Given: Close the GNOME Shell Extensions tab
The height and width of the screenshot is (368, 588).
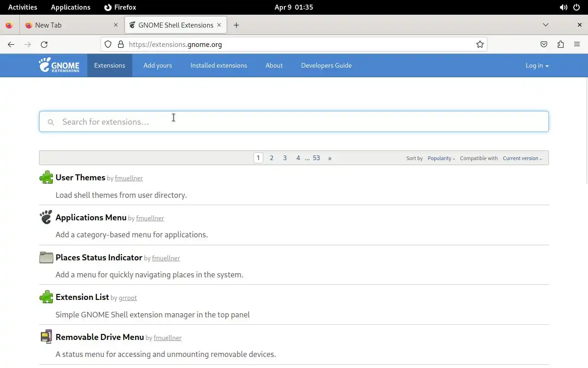Looking at the screenshot, I should tap(219, 25).
